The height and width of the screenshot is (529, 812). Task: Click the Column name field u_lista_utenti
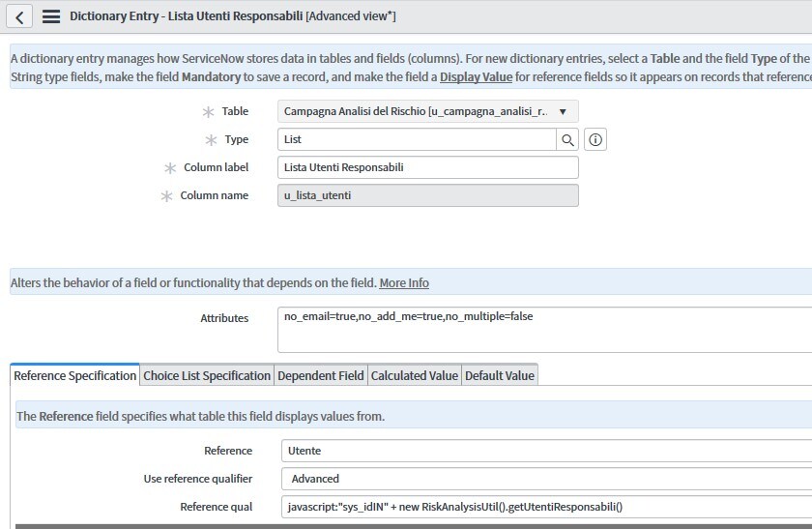(x=427, y=196)
